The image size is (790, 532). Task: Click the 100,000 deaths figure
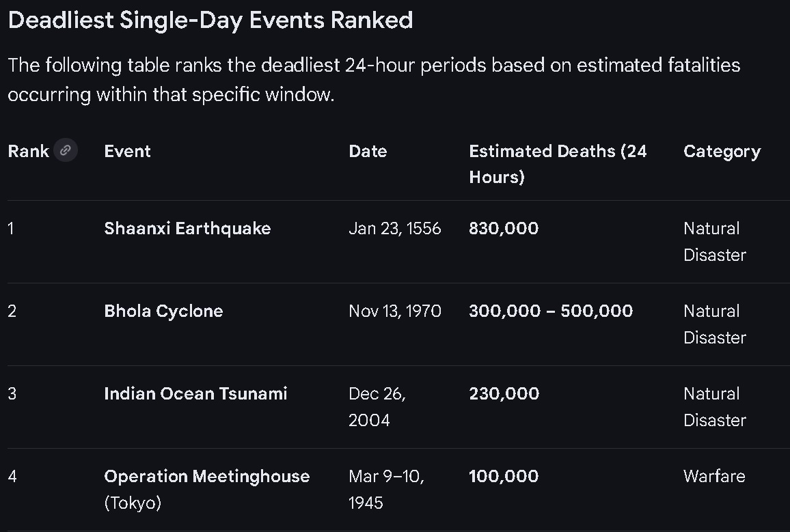click(504, 476)
